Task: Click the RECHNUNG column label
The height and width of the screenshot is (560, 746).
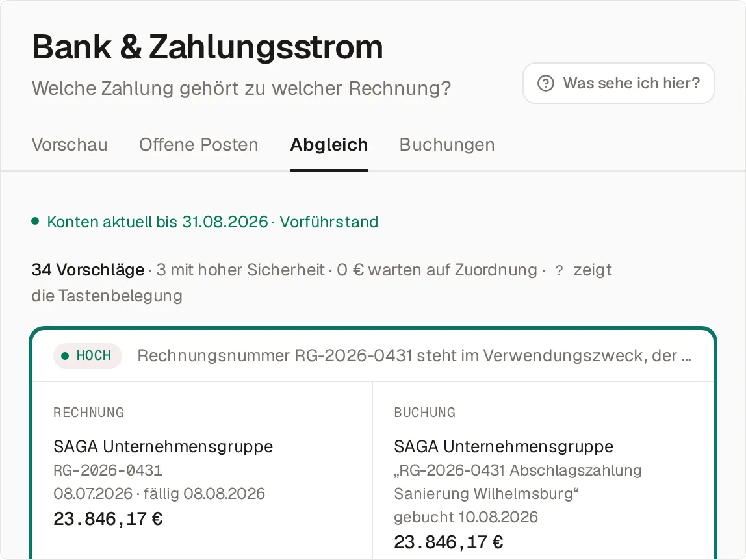Action: (x=88, y=413)
